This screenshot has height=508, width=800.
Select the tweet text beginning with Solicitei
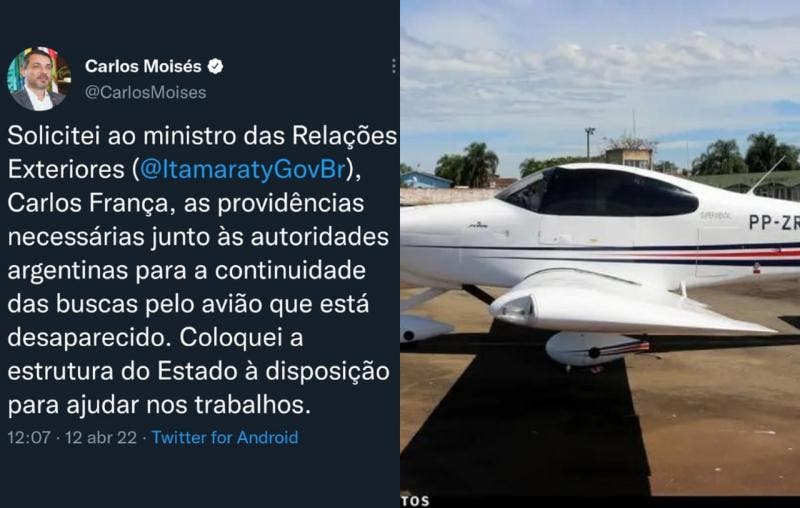pos(202,270)
